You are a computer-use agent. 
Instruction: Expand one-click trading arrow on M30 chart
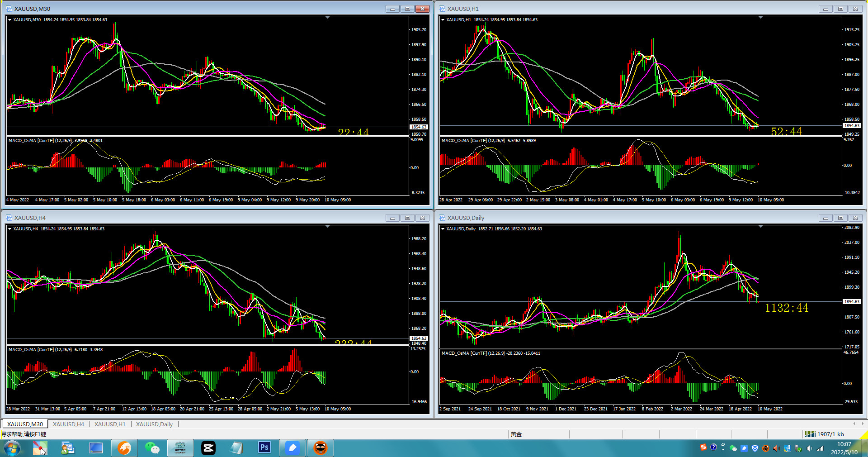(x=9, y=20)
